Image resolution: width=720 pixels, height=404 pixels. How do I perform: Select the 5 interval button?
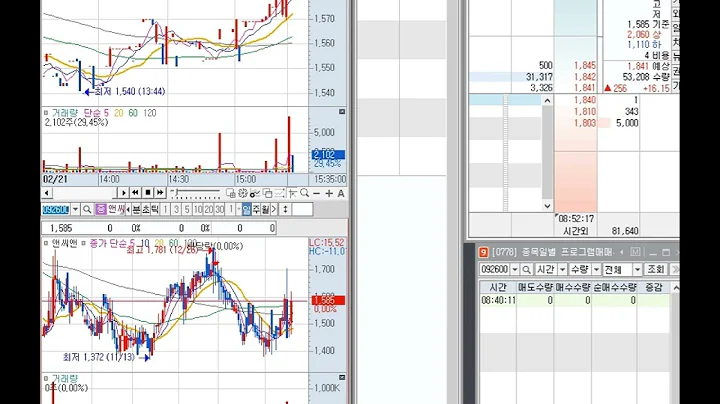tap(187, 209)
